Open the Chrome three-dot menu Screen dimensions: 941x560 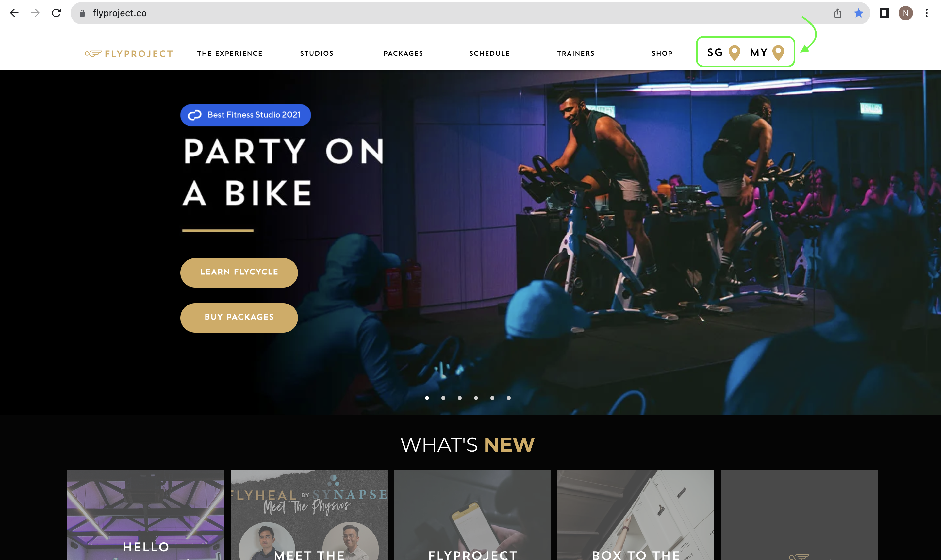coord(927,13)
